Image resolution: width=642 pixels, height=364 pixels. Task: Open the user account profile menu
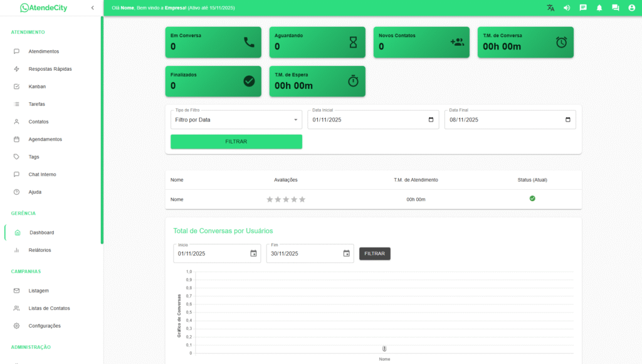[632, 8]
